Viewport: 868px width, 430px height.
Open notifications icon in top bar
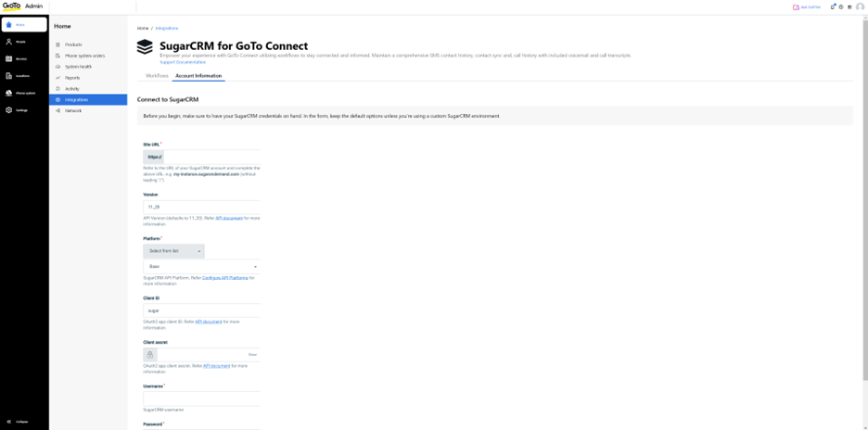click(833, 6)
